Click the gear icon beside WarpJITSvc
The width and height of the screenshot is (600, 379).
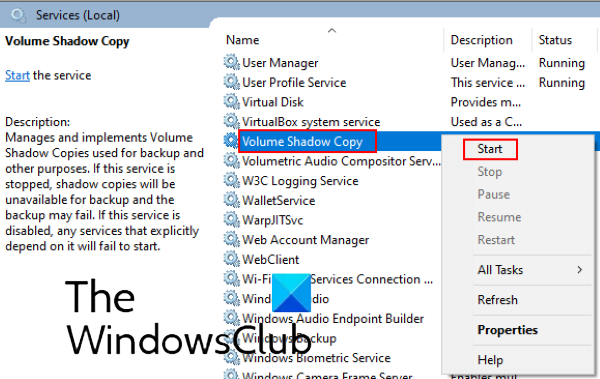point(232,219)
